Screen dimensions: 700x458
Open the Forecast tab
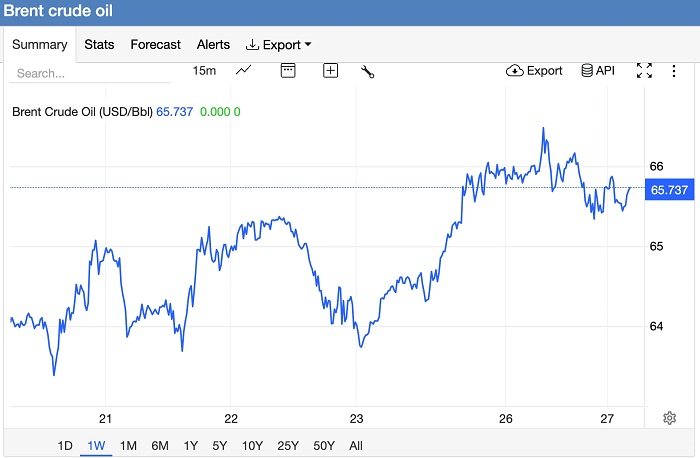point(155,45)
